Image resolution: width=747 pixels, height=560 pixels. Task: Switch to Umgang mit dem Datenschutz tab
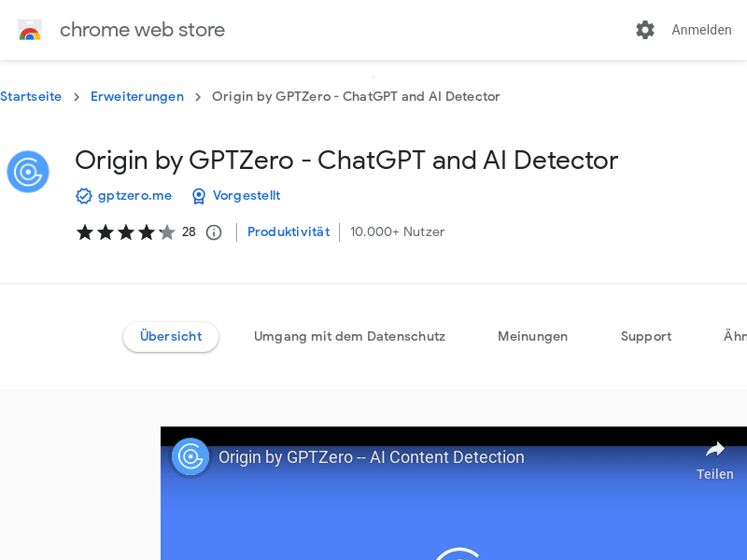point(349,337)
